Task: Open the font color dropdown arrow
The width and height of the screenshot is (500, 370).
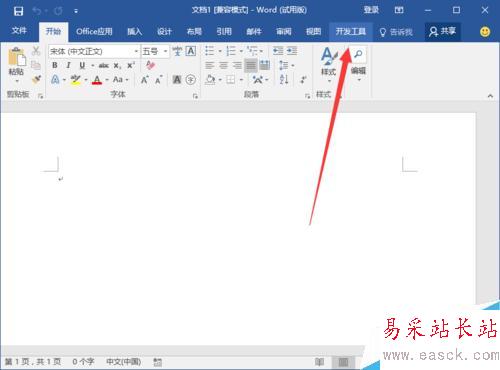Action: coord(107,80)
